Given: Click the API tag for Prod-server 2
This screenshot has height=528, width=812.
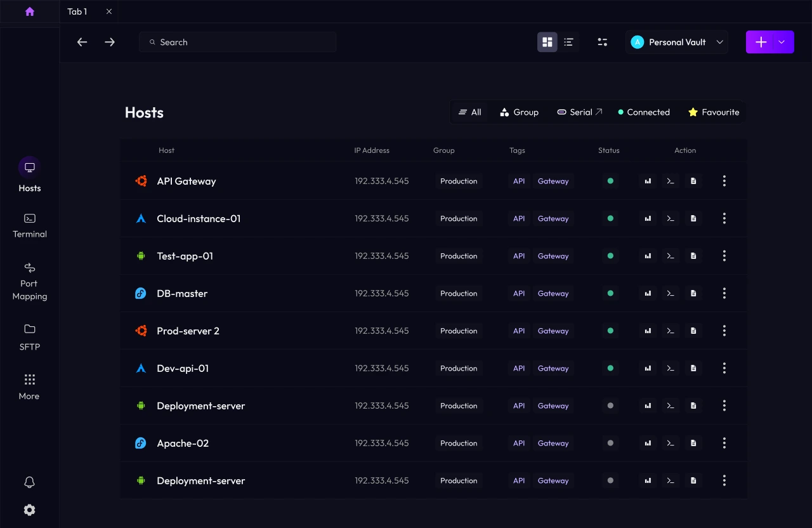Looking at the screenshot, I should pyautogui.click(x=519, y=331).
